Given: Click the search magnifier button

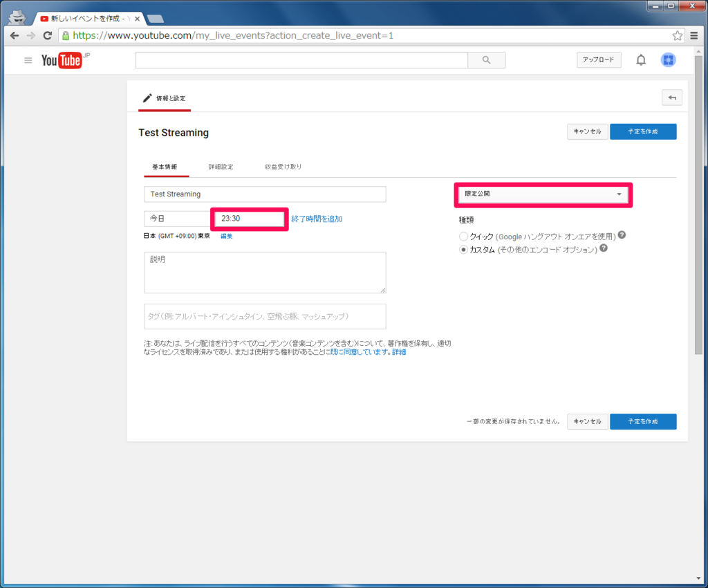Looking at the screenshot, I should (x=486, y=60).
